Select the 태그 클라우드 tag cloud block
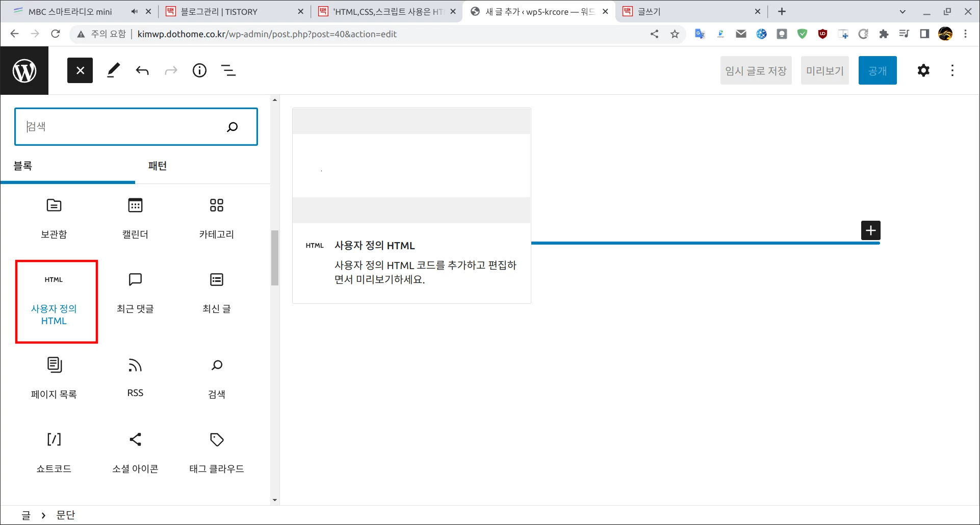980x525 pixels. [216, 451]
